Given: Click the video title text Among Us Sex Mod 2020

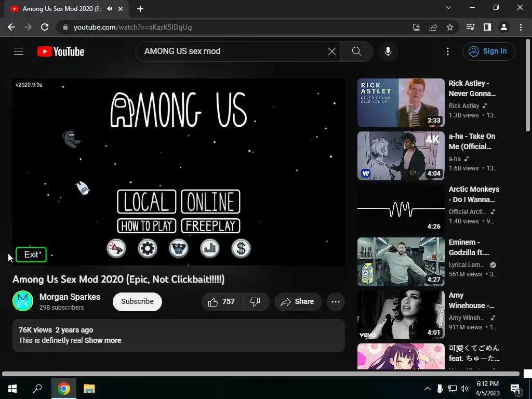Looking at the screenshot, I should (x=118, y=279).
